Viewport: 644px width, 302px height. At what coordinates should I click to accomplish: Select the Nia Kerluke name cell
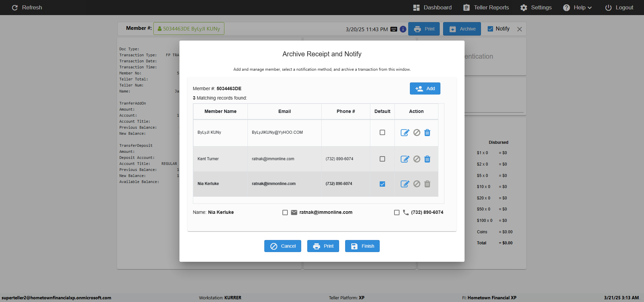pos(220,184)
